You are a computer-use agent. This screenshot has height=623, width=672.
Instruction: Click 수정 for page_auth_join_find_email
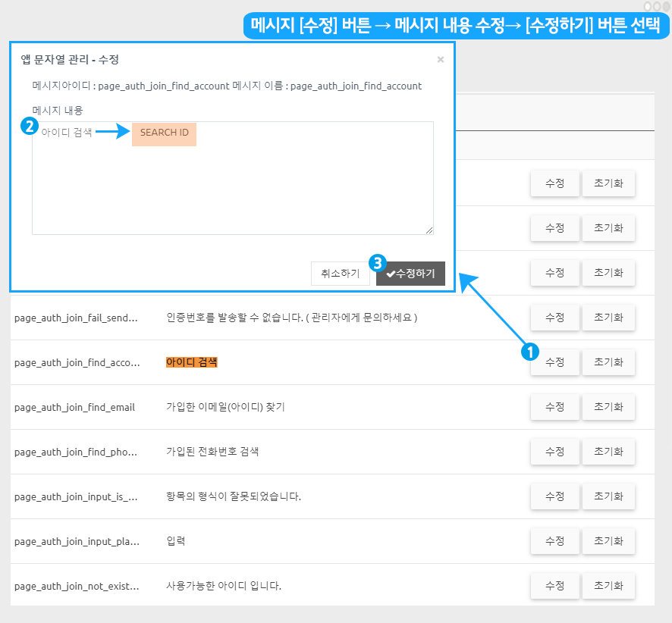click(x=554, y=407)
